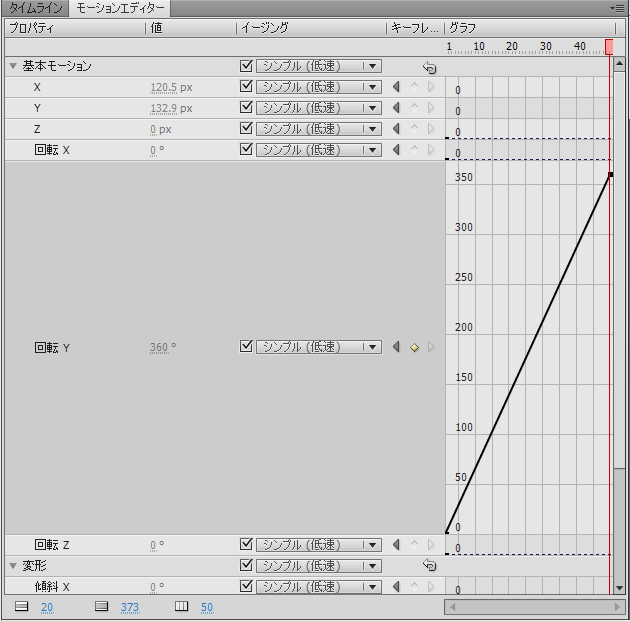The width and height of the screenshot is (630, 622).
Task: Add keyframe on 回転 X row
Action: coord(414,149)
